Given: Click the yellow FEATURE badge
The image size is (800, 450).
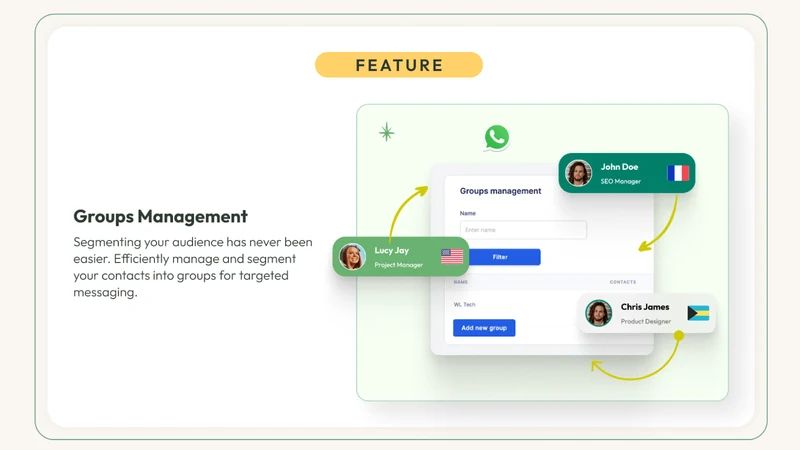Looking at the screenshot, I should coord(399,65).
